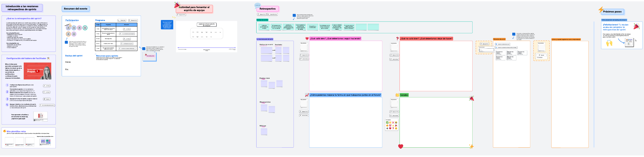Open the Resumen del evento section label
Viewport: 644px width, 157px height.
pyautogui.click(x=76, y=9)
